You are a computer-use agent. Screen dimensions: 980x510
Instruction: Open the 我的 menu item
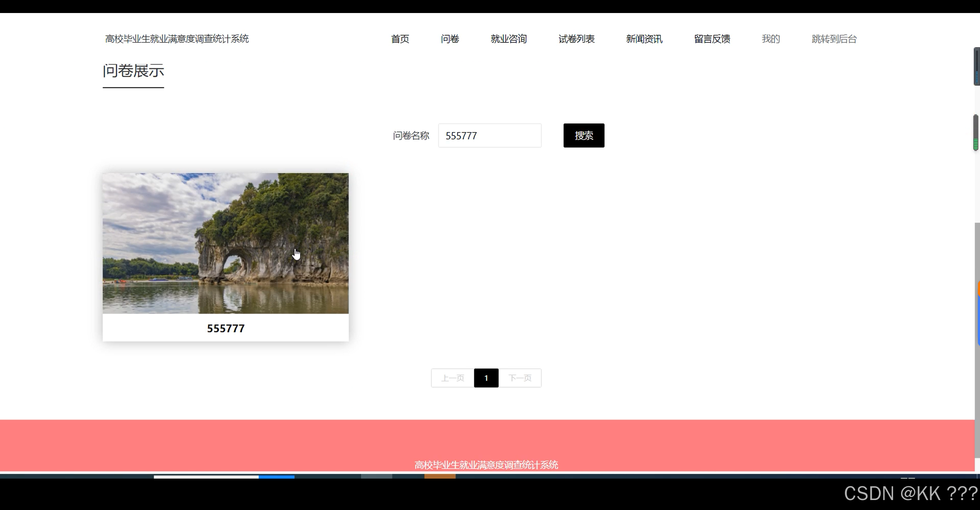click(x=771, y=39)
